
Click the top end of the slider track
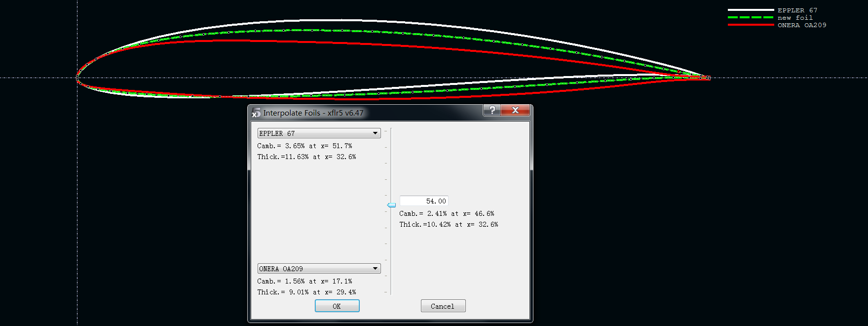coord(391,130)
